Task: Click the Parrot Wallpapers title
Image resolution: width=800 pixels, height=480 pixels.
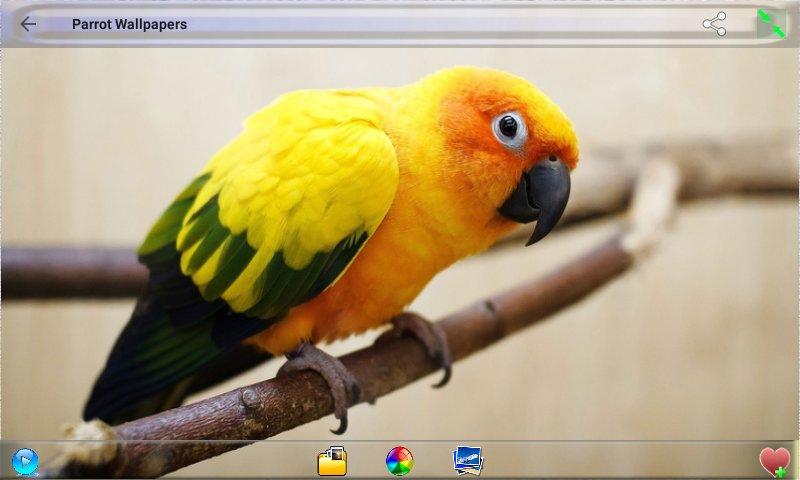Action: pyautogui.click(x=129, y=24)
